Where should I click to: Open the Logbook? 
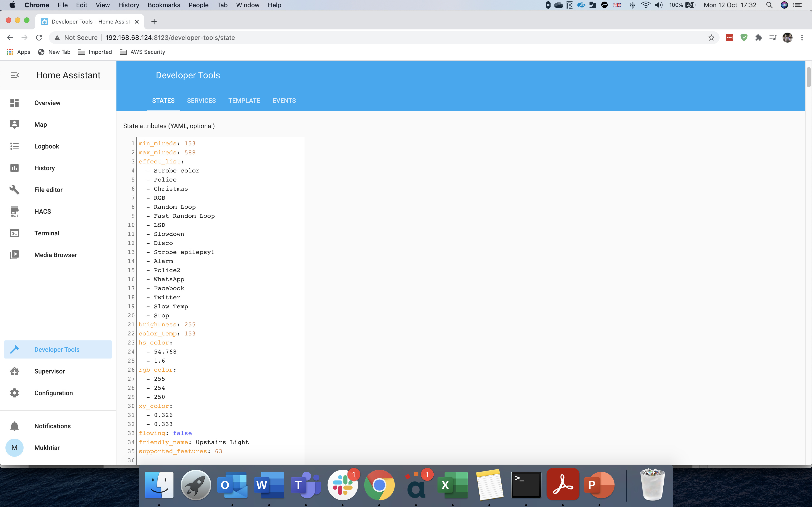coord(47,146)
